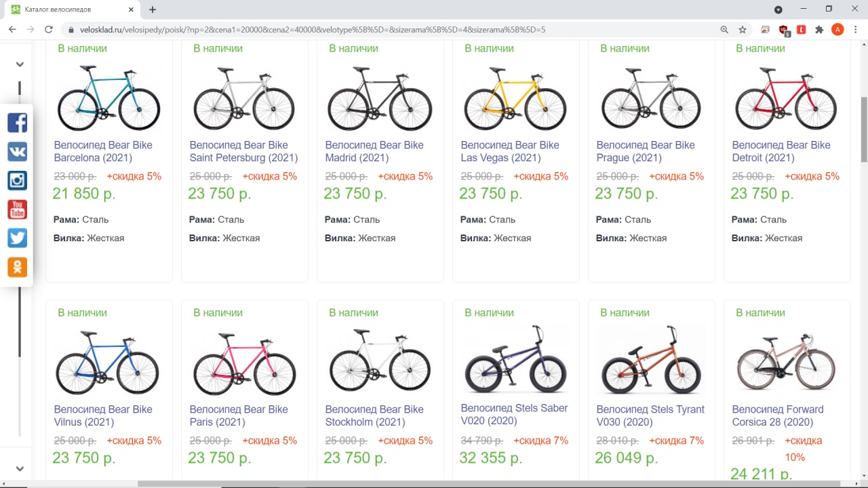Open the YouTube social icon
This screenshot has height=488, width=868.
[x=17, y=209]
